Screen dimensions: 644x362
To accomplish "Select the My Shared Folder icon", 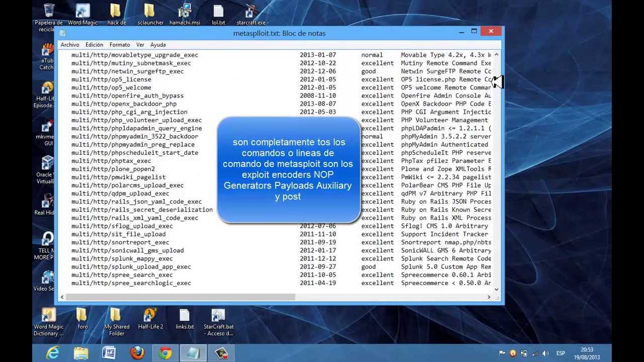I will tap(117, 322).
